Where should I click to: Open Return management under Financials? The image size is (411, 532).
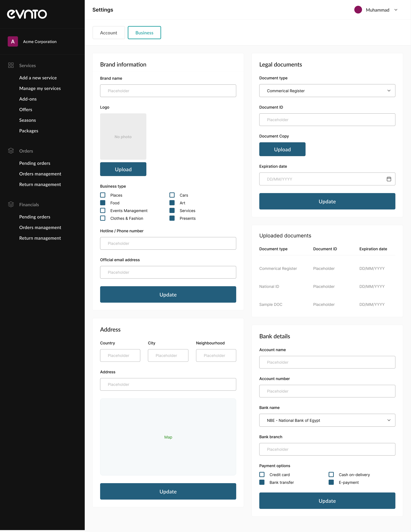(x=40, y=238)
